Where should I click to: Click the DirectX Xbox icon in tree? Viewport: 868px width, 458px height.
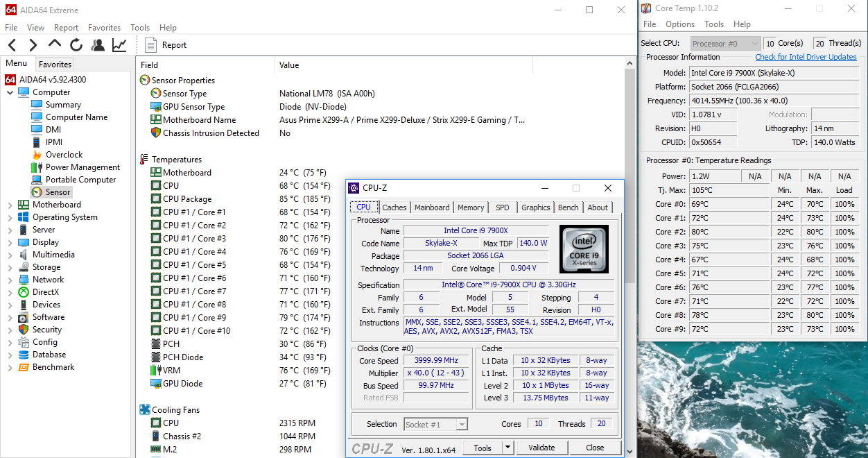point(24,292)
